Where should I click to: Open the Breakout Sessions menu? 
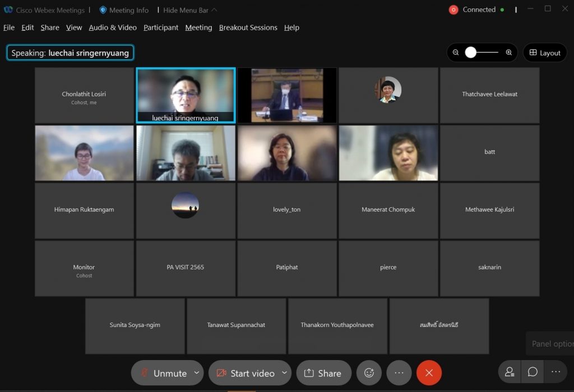(248, 27)
